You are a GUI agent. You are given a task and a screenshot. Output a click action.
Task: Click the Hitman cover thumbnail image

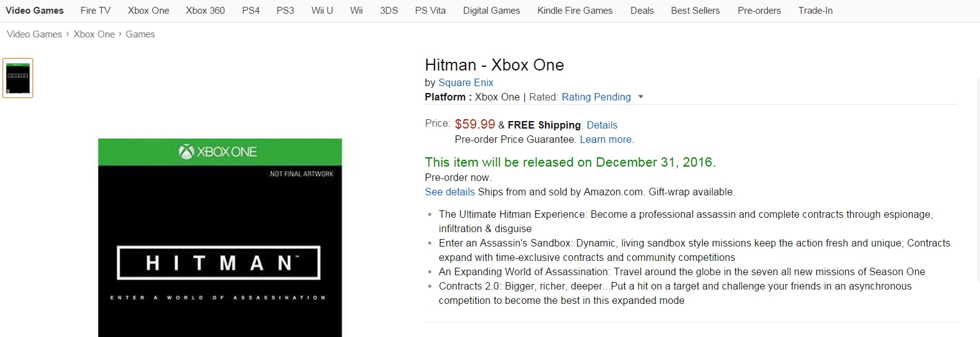(x=17, y=78)
